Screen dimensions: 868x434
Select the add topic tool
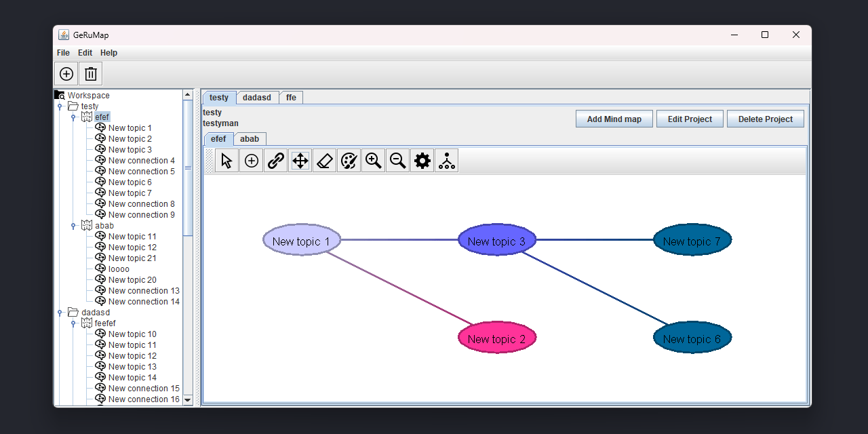(251, 160)
